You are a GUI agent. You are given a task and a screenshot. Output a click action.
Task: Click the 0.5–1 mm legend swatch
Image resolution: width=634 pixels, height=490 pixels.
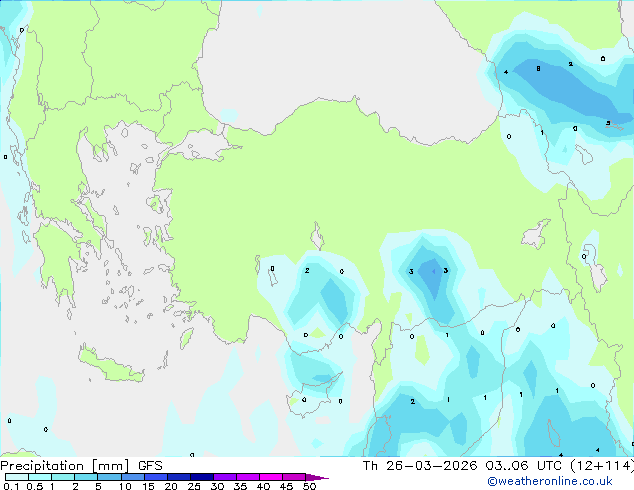(40, 477)
